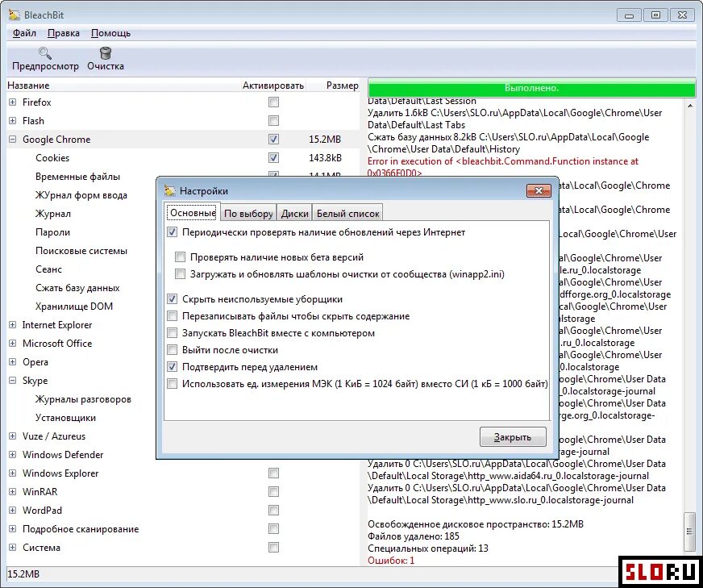This screenshot has height=588, width=703.
Task: Select the ЖУрнал форм ввода item
Action: 81,195
